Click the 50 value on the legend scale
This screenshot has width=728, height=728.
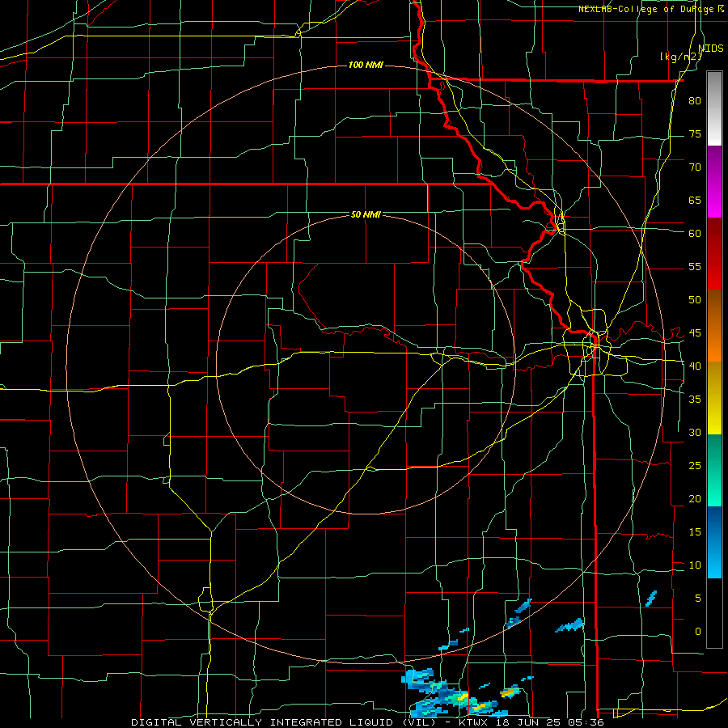click(x=695, y=299)
